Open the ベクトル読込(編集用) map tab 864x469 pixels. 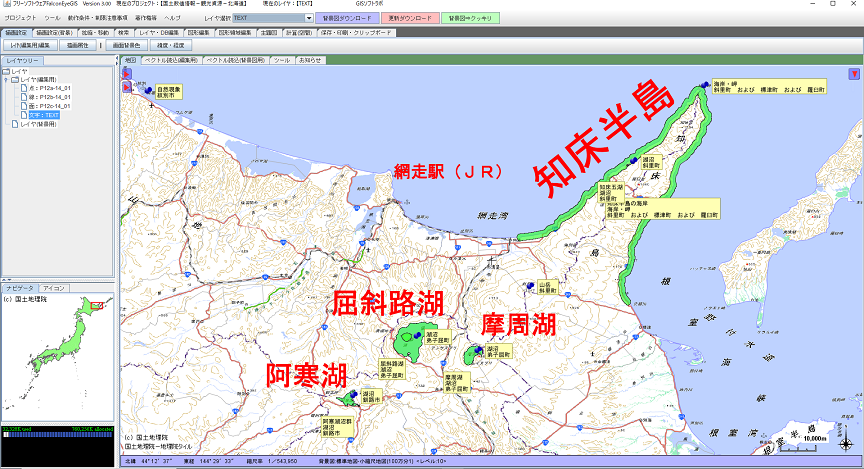click(171, 60)
